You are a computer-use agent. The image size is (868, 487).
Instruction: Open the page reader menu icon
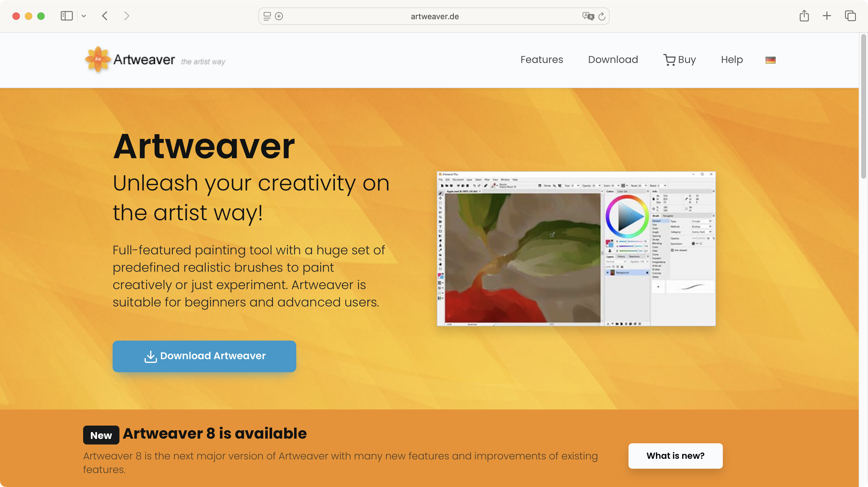click(267, 16)
